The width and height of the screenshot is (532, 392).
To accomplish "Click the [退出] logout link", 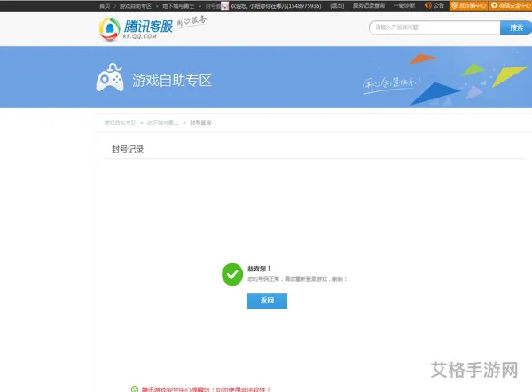I will click(337, 6).
